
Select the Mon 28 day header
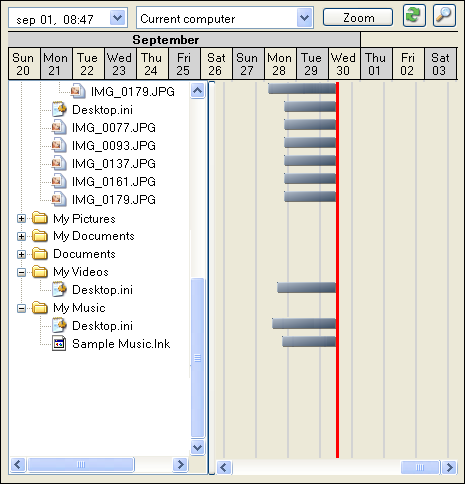(x=280, y=64)
